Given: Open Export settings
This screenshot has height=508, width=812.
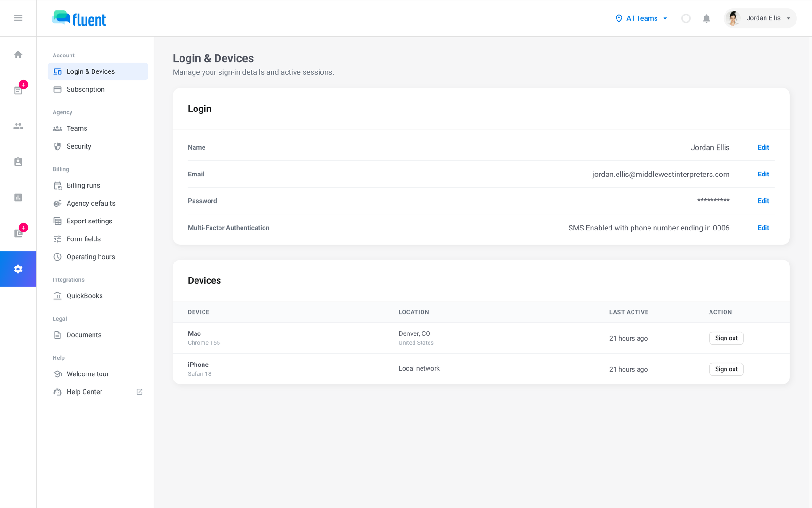Looking at the screenshot, I should tap(98, 221).
